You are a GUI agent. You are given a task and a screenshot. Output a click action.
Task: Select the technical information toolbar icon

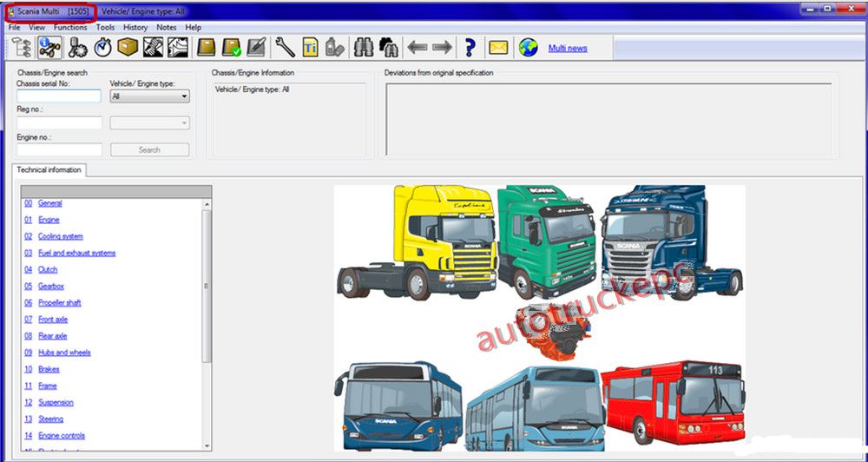point(49,48)
